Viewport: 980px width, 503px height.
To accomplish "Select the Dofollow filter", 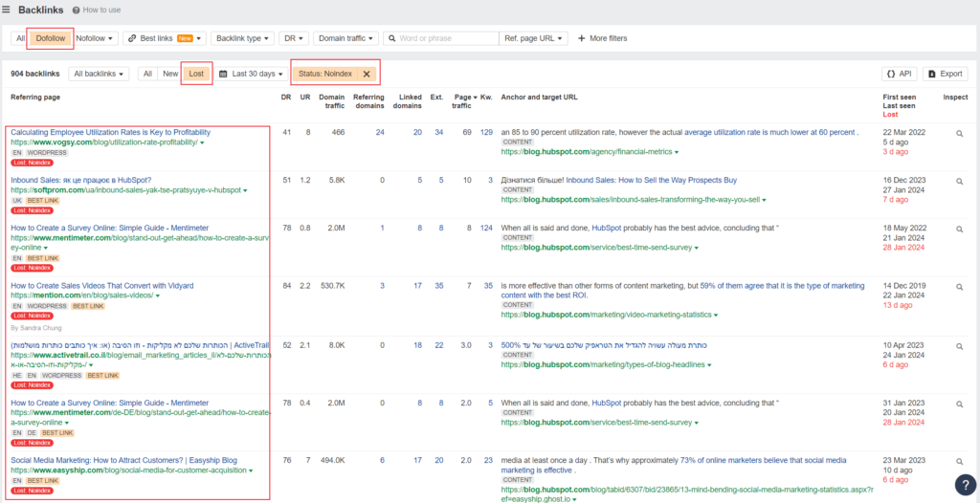I will tap(51, 38).
